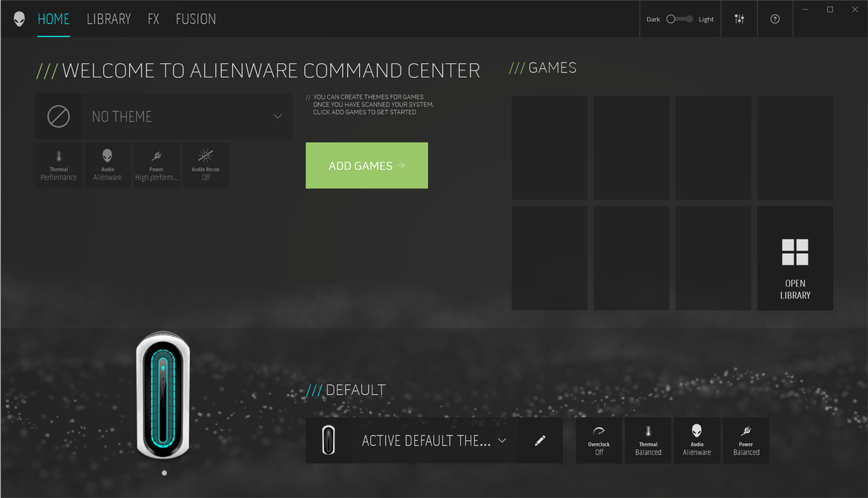Select the Power High performance tile
Viewport: 868px width, 498px height.
click(157, 166)
